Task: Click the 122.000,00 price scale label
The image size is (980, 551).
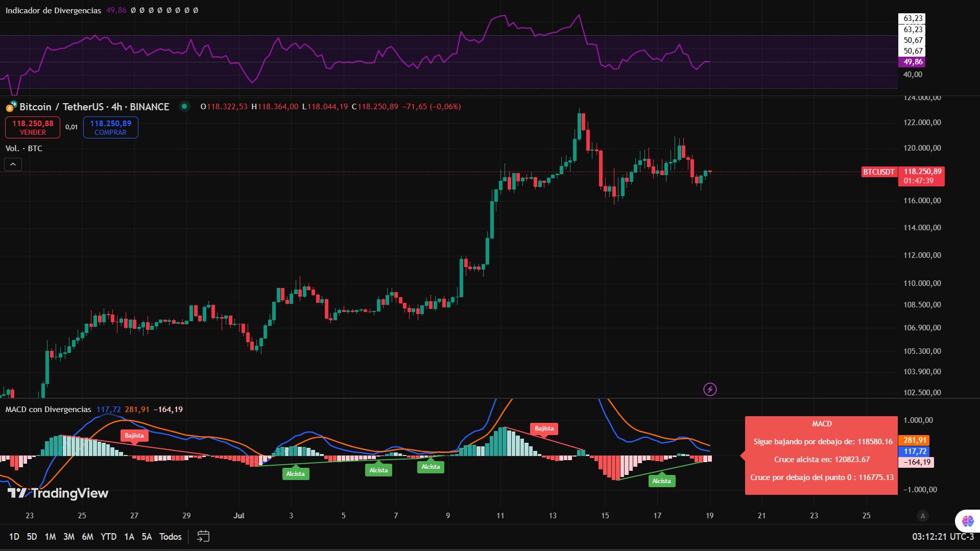Action: coord(922,123)
